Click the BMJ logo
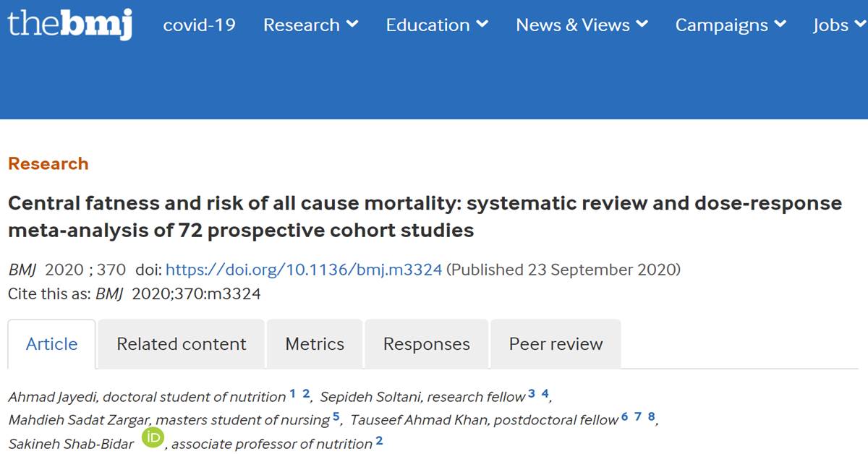The width and height of the screenshot is (868, 454). [x=70, y=25]
